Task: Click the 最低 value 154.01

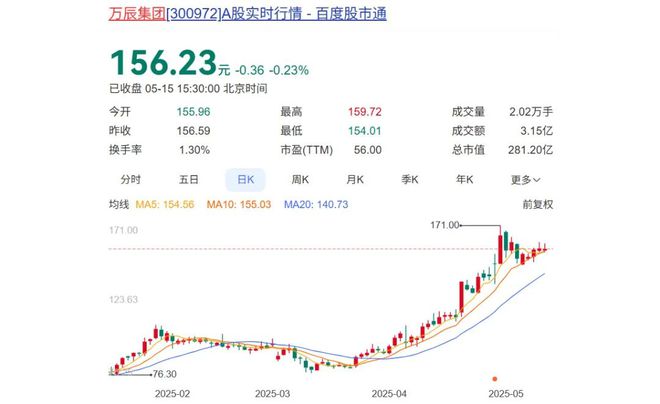Action: [x=365, y=131]
